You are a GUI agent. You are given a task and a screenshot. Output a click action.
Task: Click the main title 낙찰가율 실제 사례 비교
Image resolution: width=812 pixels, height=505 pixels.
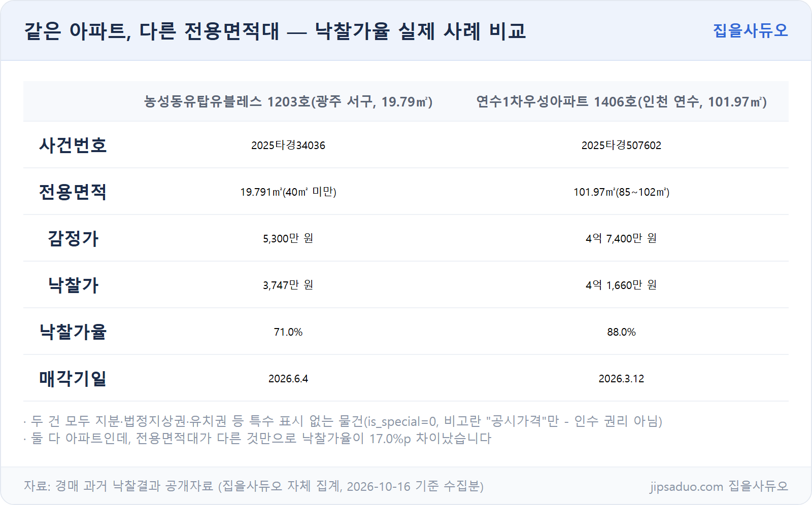point(275,31)
